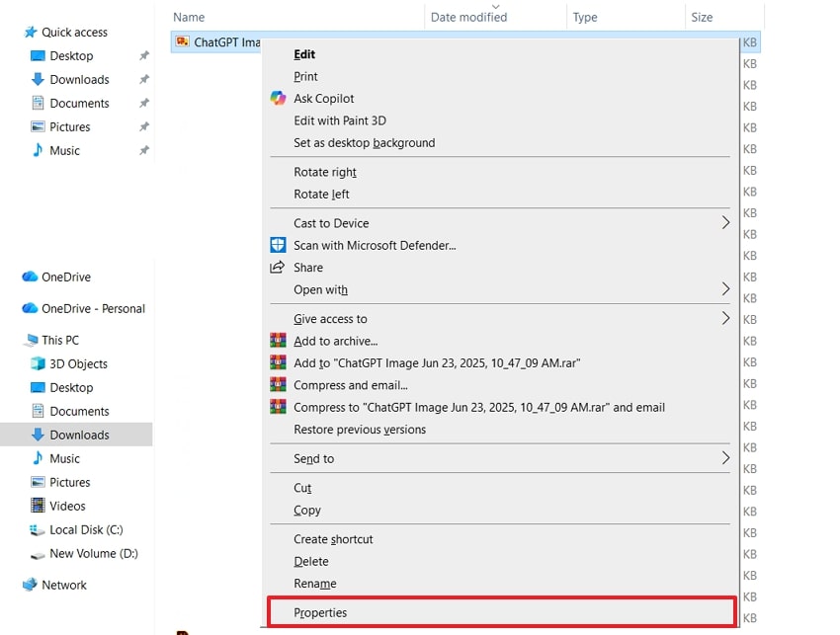
Task: Click the OneDrive - Personal cloud icon
Action: click(x=30, y=308)
